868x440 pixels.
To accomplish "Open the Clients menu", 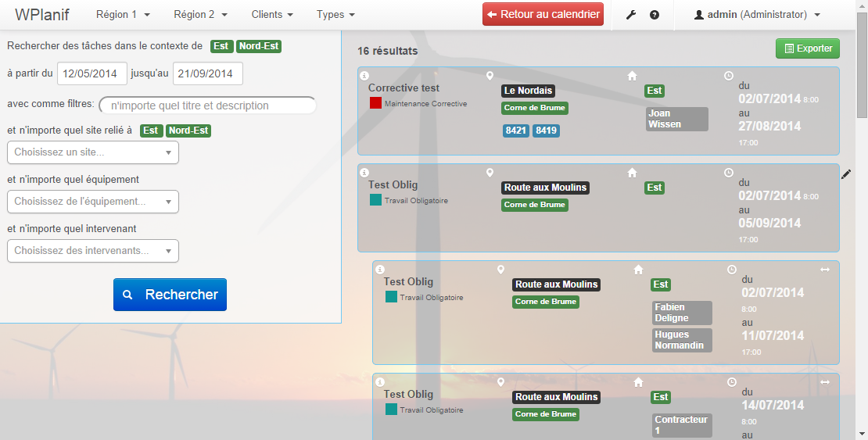I will [272, 15].
